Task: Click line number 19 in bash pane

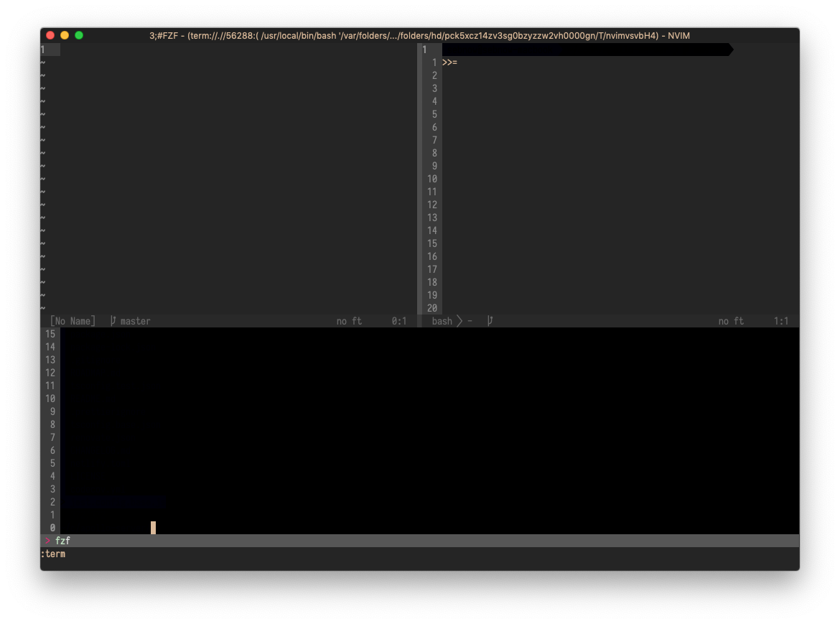Action: (x=432, y=295)
